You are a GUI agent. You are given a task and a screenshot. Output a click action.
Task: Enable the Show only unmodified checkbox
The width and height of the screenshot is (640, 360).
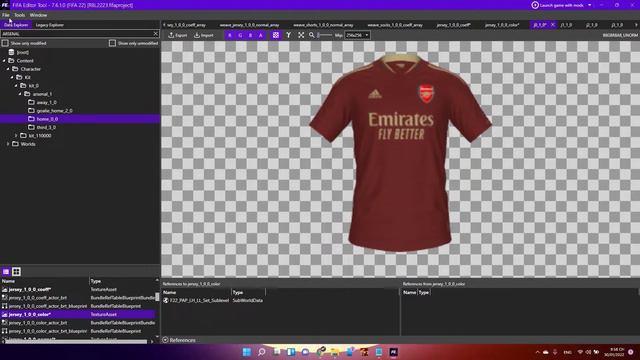(x=112, y=43)
